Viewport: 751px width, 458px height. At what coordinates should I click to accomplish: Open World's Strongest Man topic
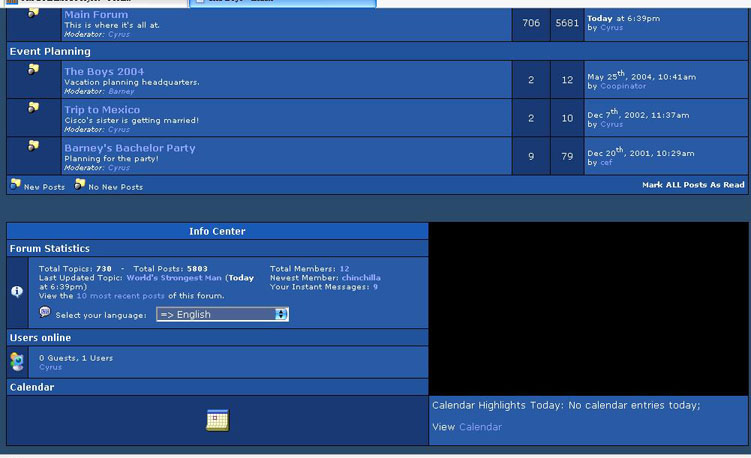tap(174, 278)
